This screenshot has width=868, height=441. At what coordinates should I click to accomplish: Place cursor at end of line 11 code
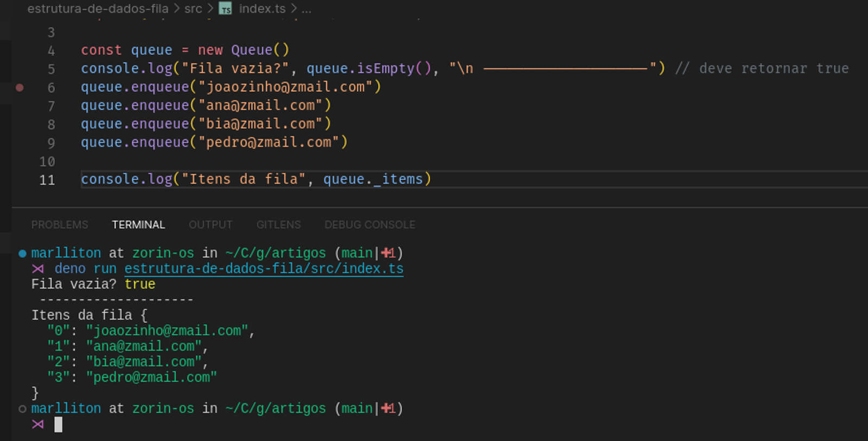click(x=432, y=179)
